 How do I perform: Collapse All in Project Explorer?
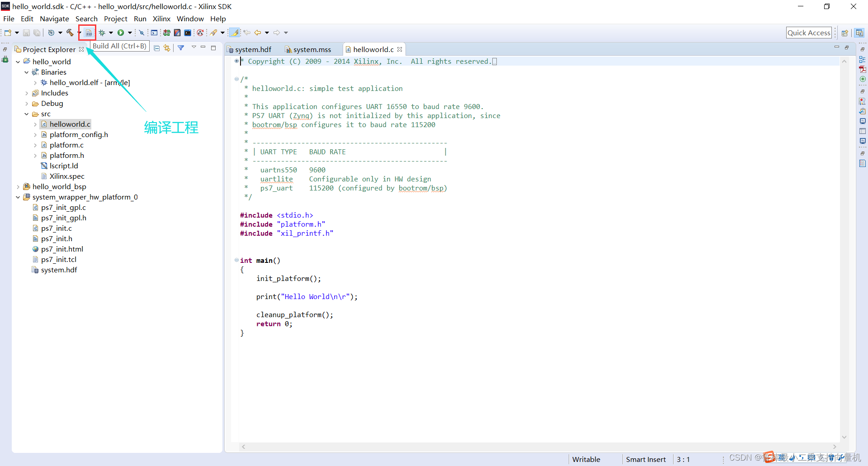click(x=156, y=48)
